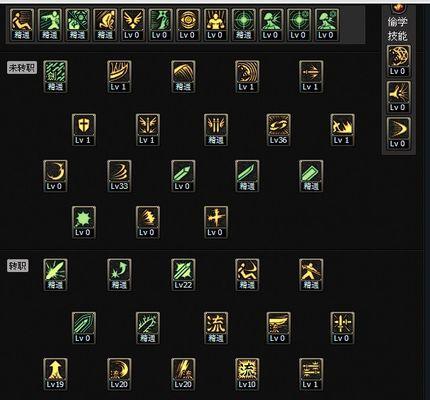Select the chevron wave skill in 偷学技能 panel
430x400 pixels.
pyautogui.click(x=398, y=133)
